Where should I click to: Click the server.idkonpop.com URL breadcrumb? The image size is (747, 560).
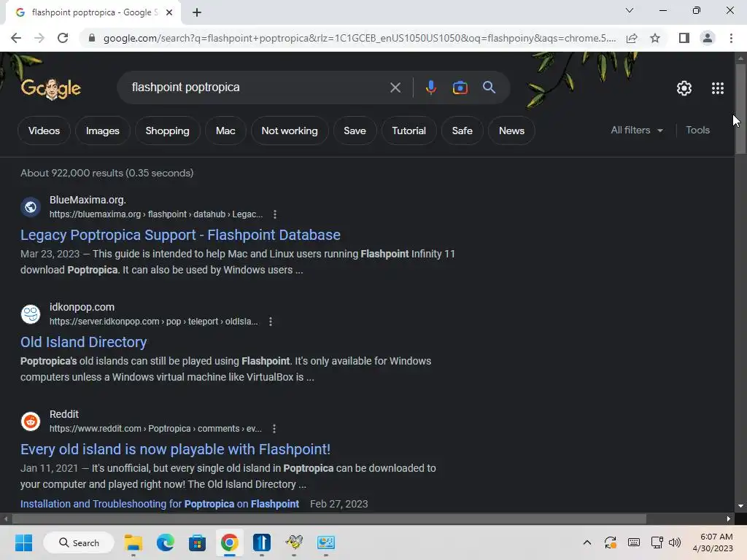[153, 322]
